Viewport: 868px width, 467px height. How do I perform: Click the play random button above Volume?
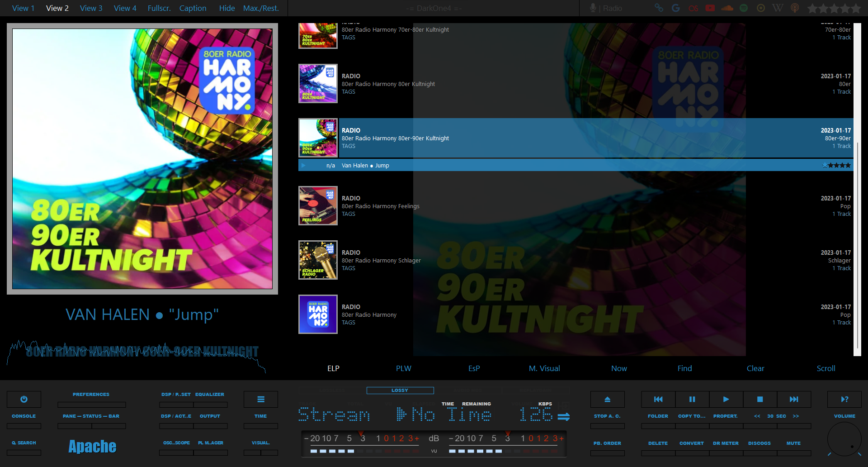[x=844, y=399]
